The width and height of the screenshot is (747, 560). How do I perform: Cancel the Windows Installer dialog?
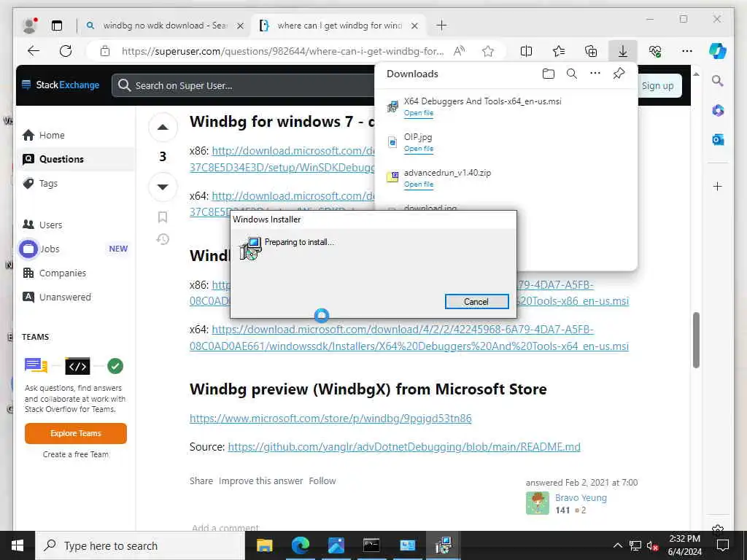(x=476, y=301)
